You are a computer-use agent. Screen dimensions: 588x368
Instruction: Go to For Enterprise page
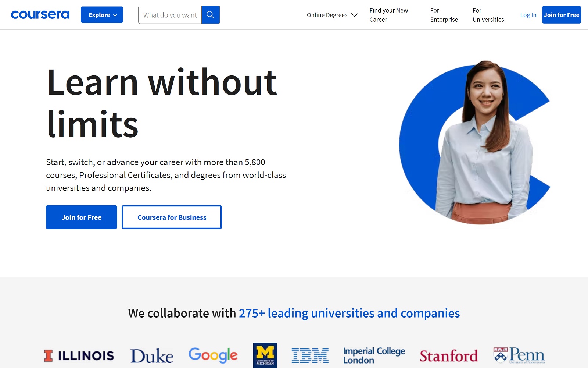[444, 15]
